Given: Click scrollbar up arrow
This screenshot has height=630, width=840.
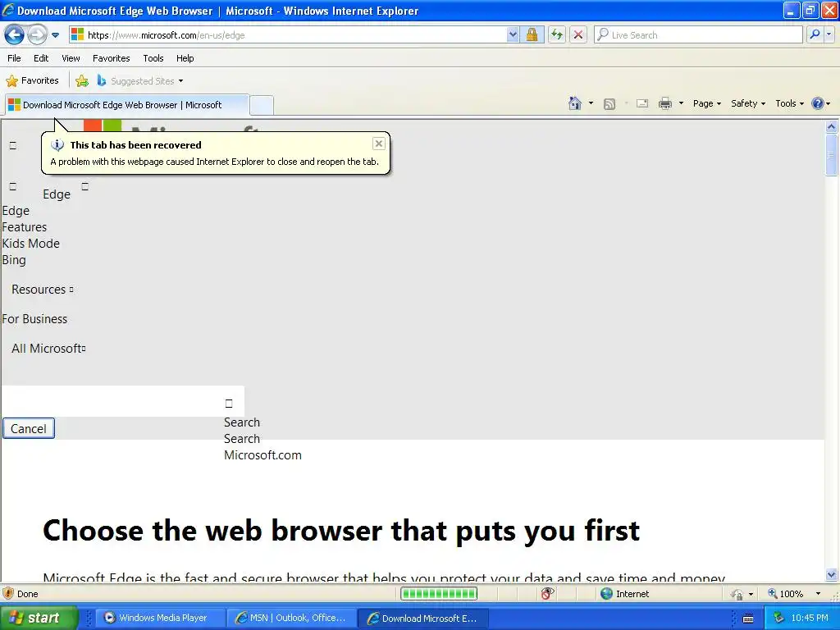Looking at the screenshot, I should 832,127.
